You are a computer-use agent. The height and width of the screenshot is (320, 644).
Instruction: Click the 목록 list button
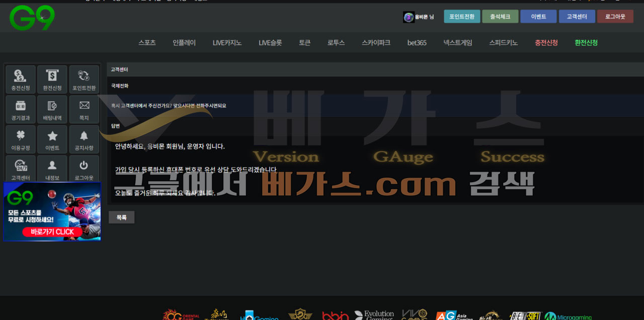(x=122, y=217)
